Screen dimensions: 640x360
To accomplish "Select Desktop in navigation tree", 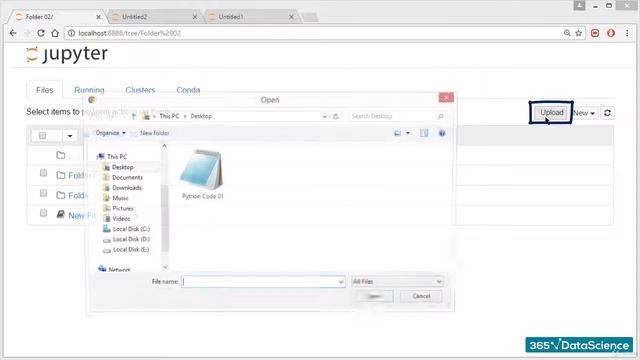I will tap(122, 167).
